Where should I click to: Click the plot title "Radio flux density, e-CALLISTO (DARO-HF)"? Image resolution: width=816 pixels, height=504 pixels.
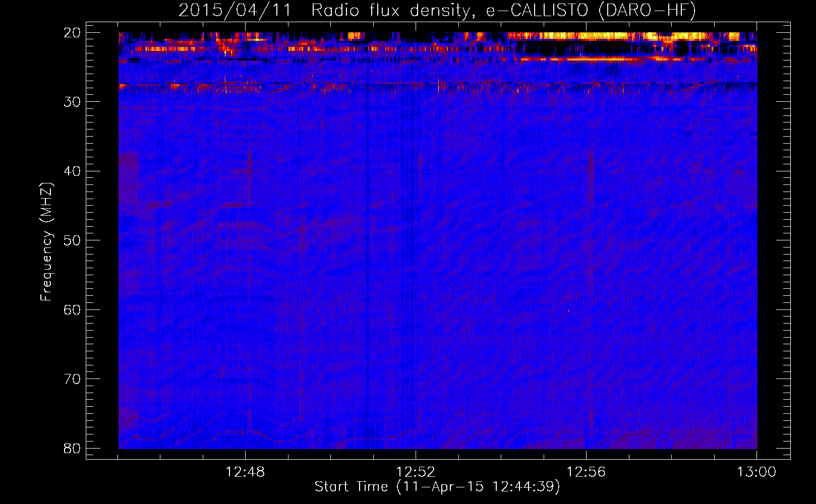click(x=503, y=11)
